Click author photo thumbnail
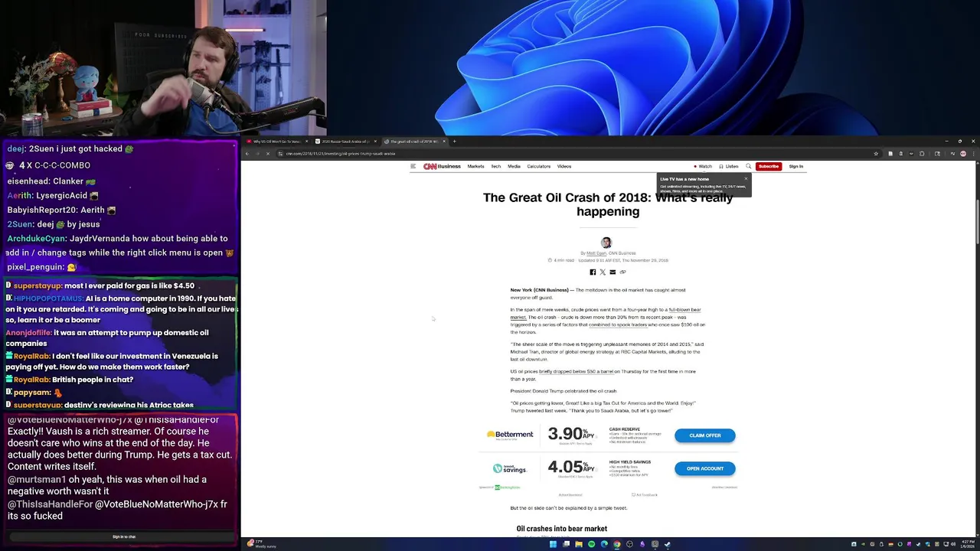 606,243
